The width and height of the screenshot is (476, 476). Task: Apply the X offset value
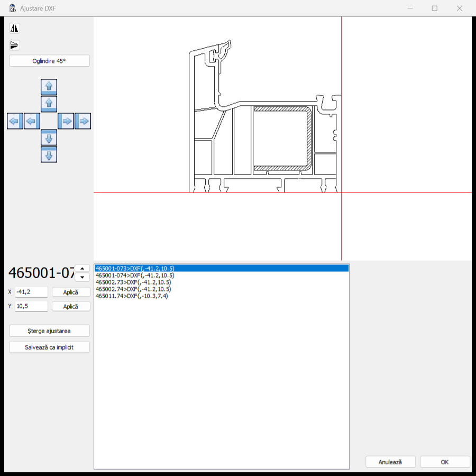[x=71, y=292]
